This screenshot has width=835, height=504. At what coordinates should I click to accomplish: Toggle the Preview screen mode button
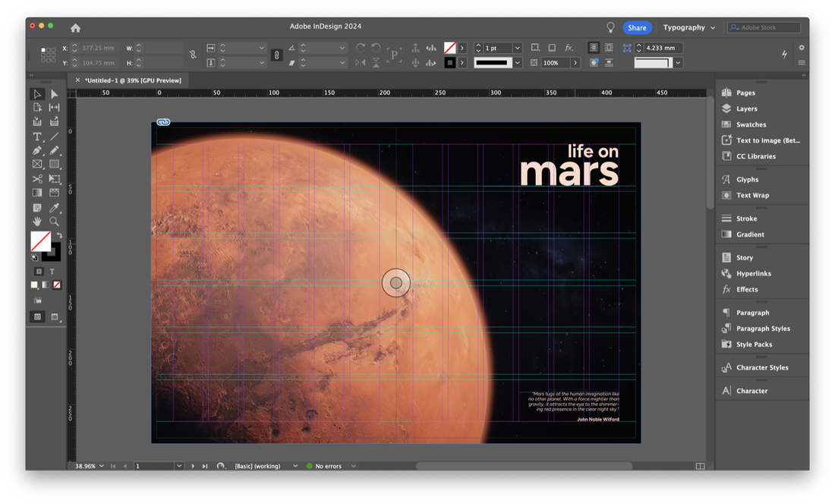tap(55, 317)
